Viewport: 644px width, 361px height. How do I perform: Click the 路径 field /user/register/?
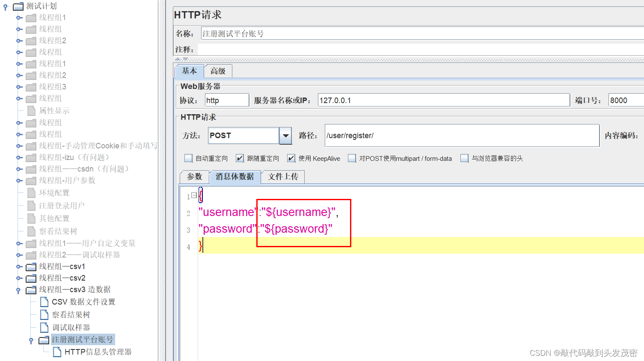(462, 136)
